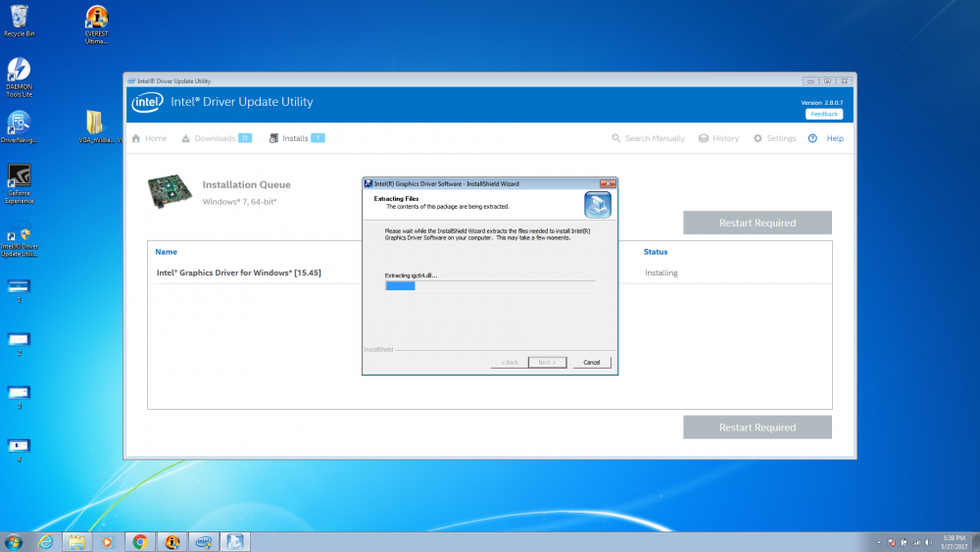Open DAEMON Tools Lite desktop icon
The height and width of the screenshot is (552, 980).
click(x=19, y=76)
